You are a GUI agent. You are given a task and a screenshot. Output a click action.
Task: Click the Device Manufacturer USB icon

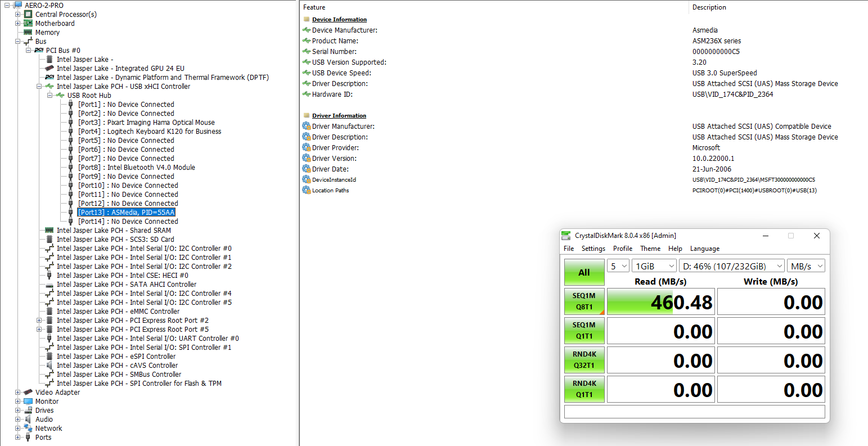pyautogui.click(x=307, y=30)
